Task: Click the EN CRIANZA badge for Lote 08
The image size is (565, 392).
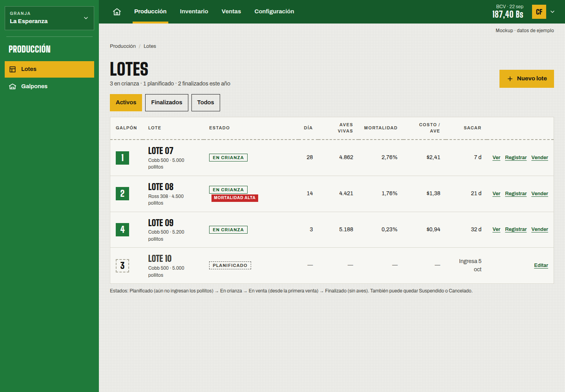Action: pos(228,190)
